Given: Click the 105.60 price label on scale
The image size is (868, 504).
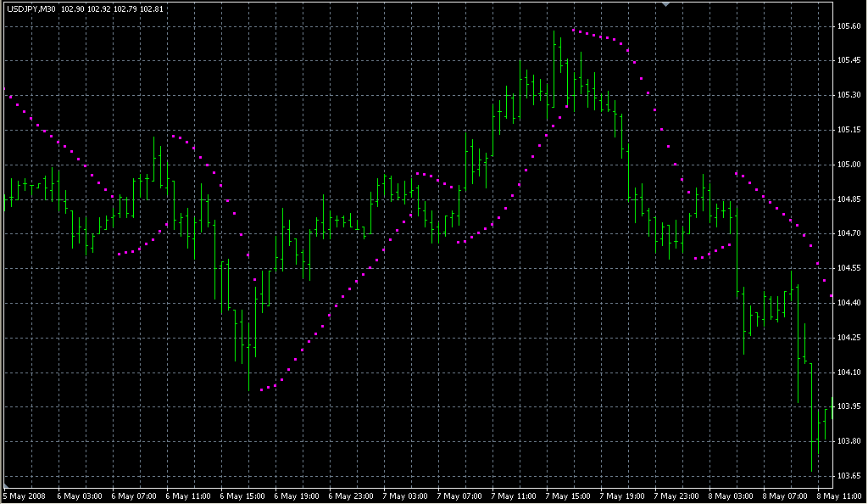Looking at the screenshot, I should coord(849,26).
